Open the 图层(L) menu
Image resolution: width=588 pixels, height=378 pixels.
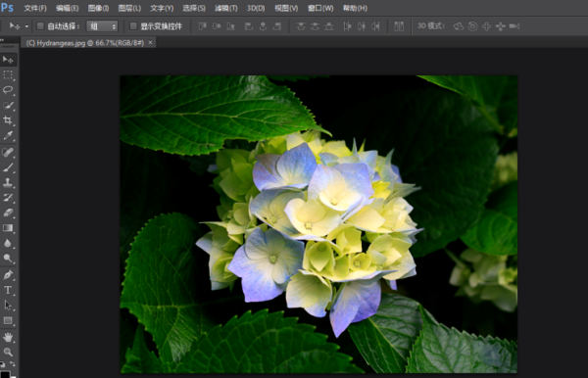pos(129,8)
